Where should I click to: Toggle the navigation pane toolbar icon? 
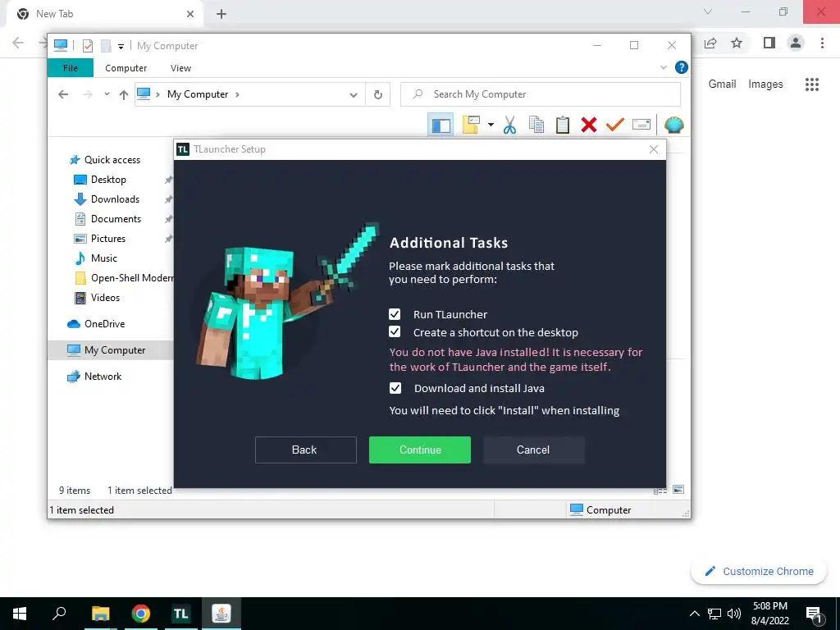(441, 125)
